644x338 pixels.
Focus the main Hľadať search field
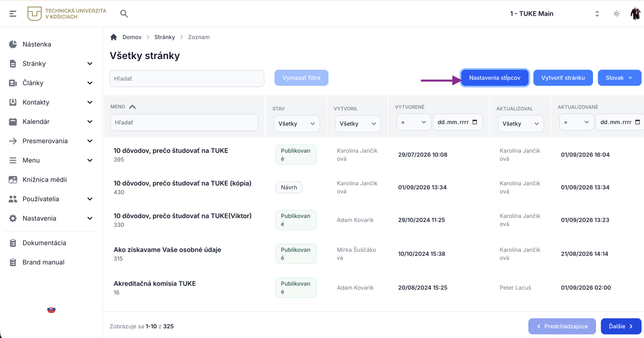187,79
